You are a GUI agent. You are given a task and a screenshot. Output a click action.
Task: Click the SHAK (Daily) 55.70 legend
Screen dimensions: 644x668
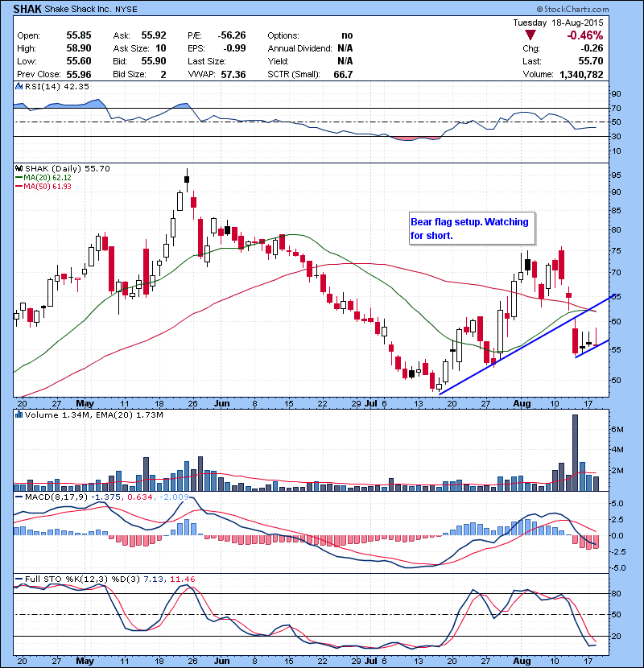coord(68,169)
